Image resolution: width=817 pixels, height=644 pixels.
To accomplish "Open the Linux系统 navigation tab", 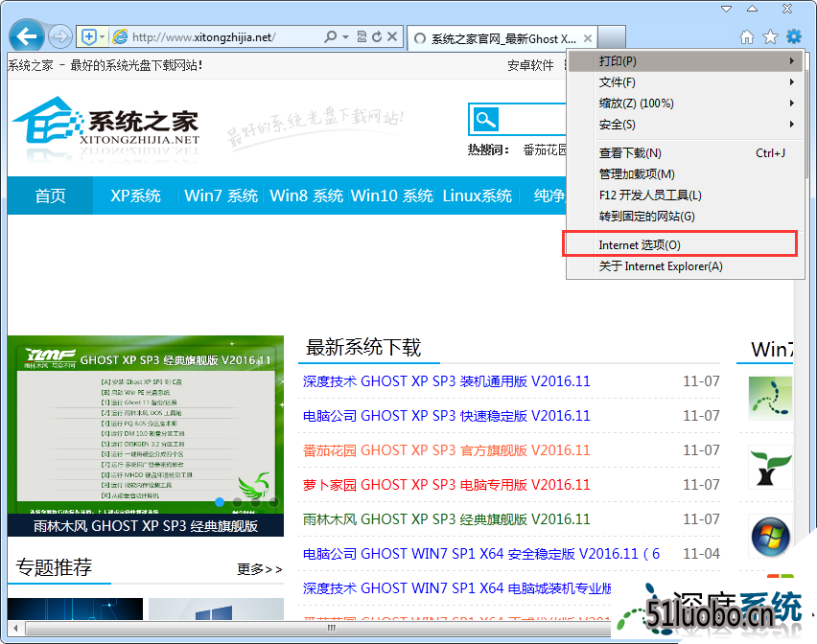I will point(478,195).
